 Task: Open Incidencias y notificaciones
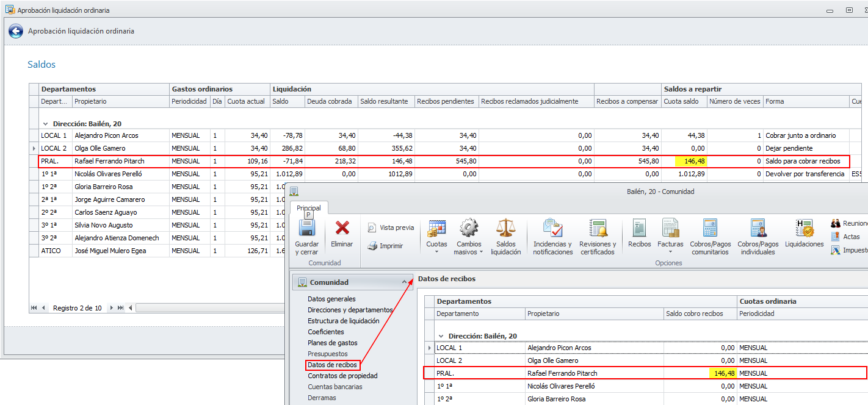tap(552, 229)
